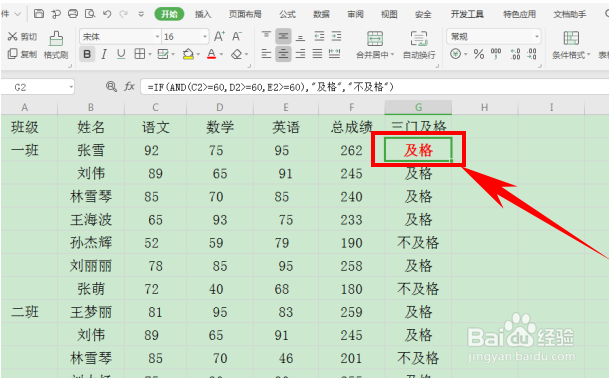Select the 总成绩 header cell
The width and height of the screenshot is (609, 378).
[x=351, y=127]
